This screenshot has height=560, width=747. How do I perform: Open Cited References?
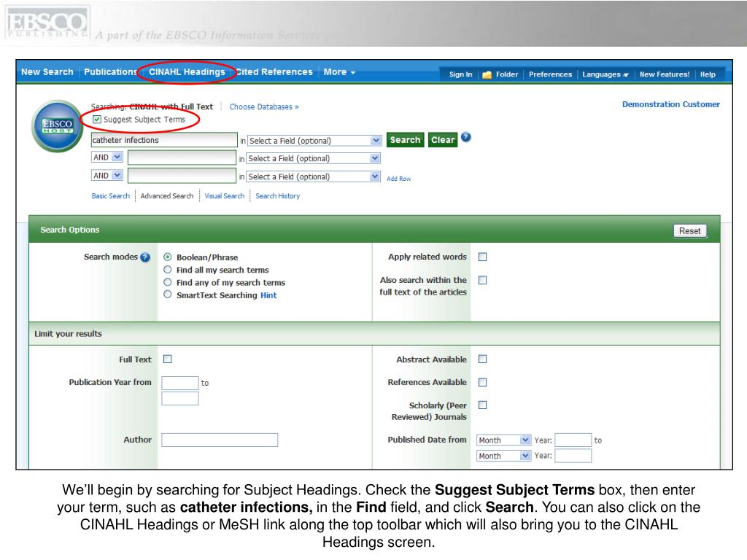274,72
